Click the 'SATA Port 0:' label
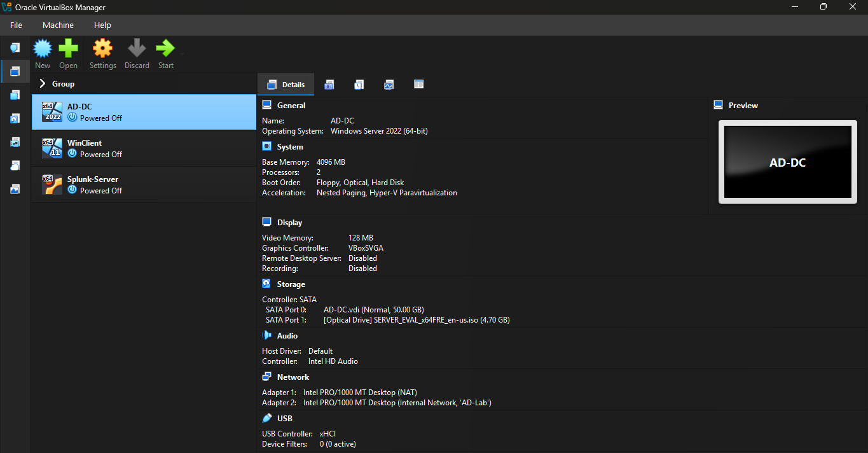This screenshot has width=868, height=453. coord(286,310)
